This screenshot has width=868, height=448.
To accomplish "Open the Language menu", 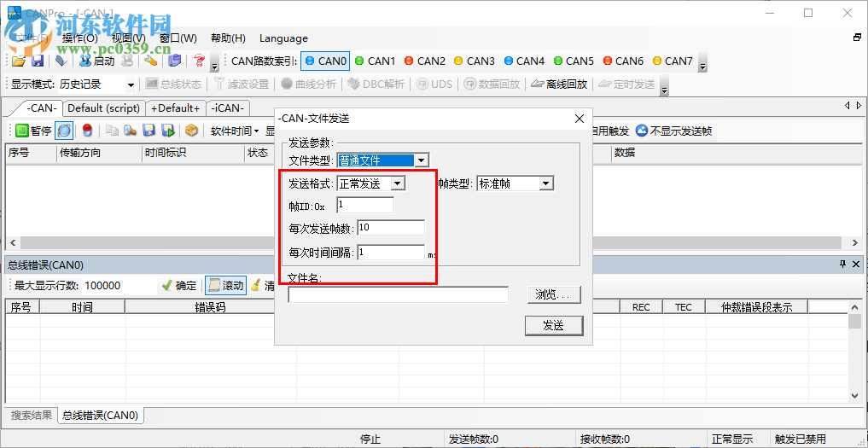I will coord(283,38).
